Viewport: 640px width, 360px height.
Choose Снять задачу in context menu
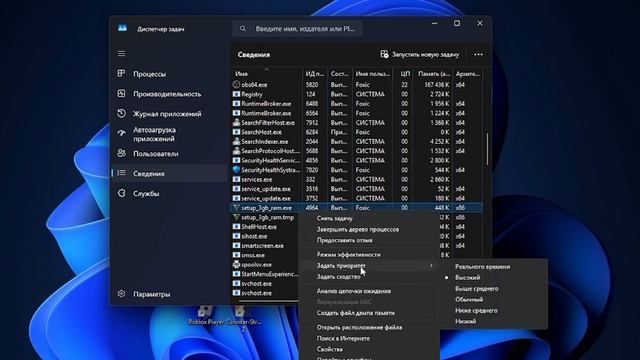click(369, 218)
